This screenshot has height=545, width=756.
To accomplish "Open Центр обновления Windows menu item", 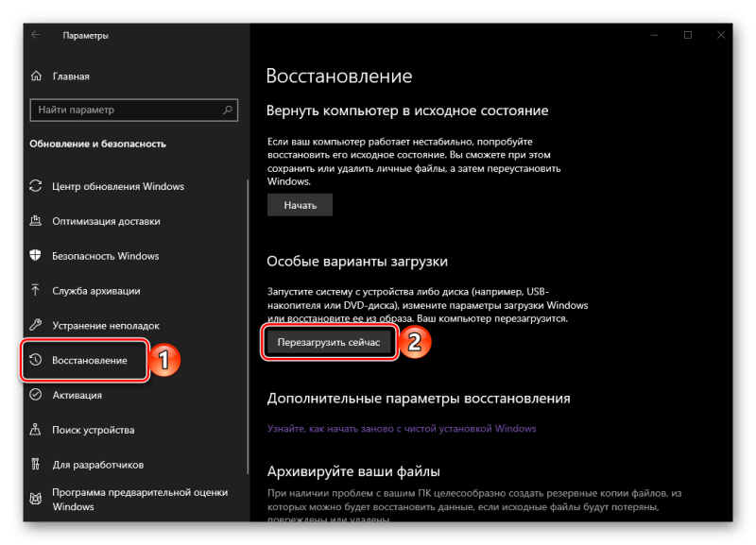I will pos(117,186).
